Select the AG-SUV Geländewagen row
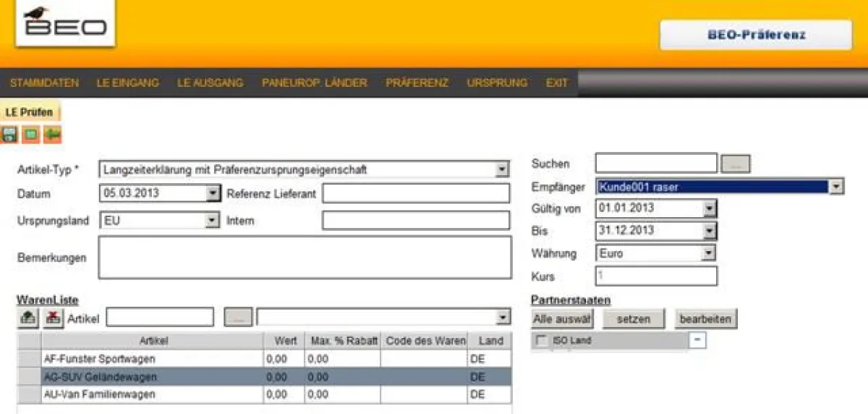The image size is (868, 414). (x=264, y=376)
